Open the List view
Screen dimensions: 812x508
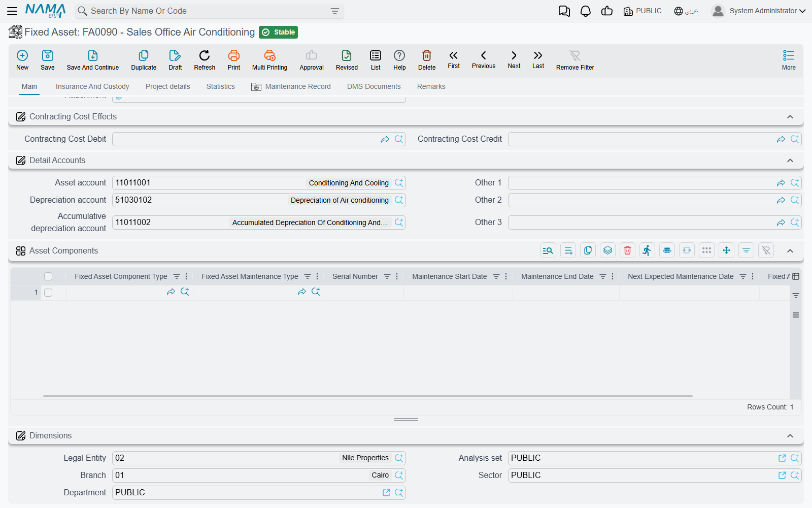(376, 59)
